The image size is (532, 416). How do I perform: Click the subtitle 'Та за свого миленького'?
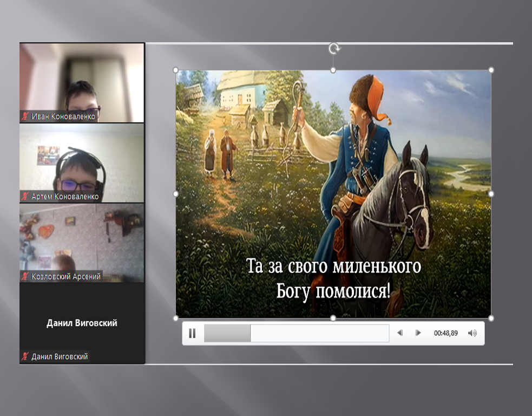pos(333,266)
